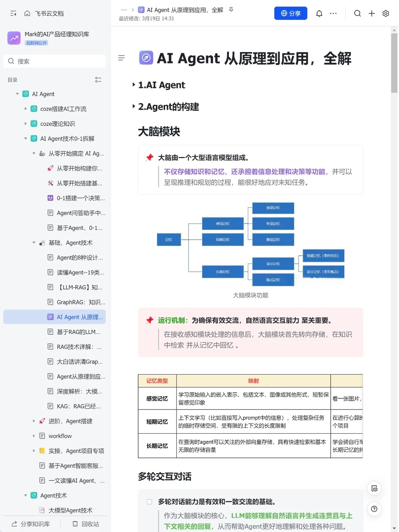The image size is (399, 532).
Task: Click the 飞书云文档 home link
Action: [x=49, y=14]
